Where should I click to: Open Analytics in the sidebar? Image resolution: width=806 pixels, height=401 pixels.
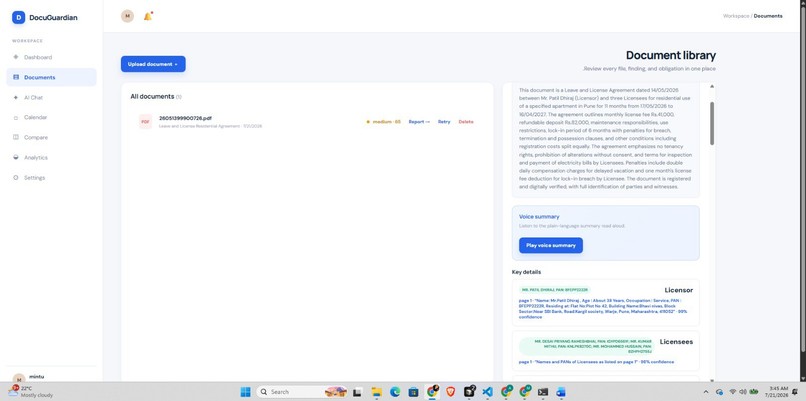[51, 157]
